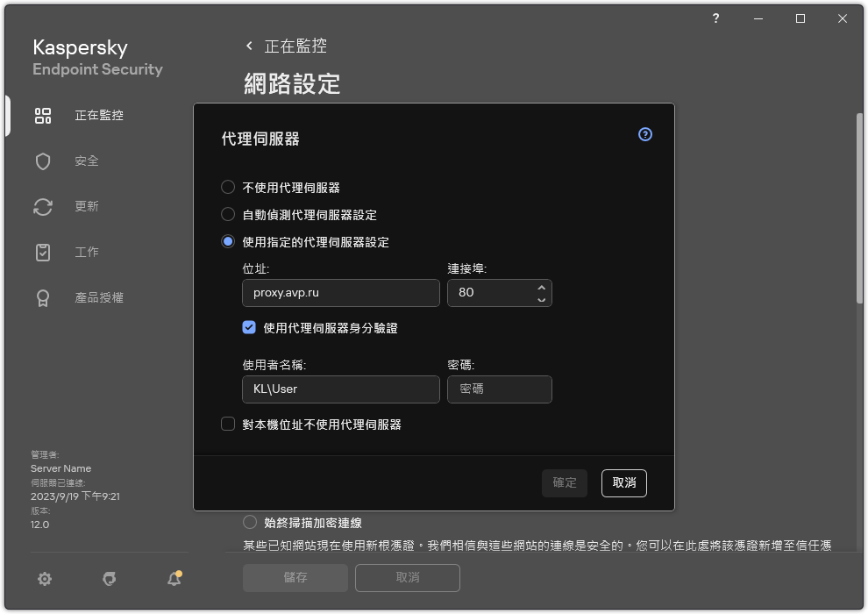Open the 正在監控 monitoring section icon
The height and width of the screenshot is (614, 868).
(x=43, y=115)
